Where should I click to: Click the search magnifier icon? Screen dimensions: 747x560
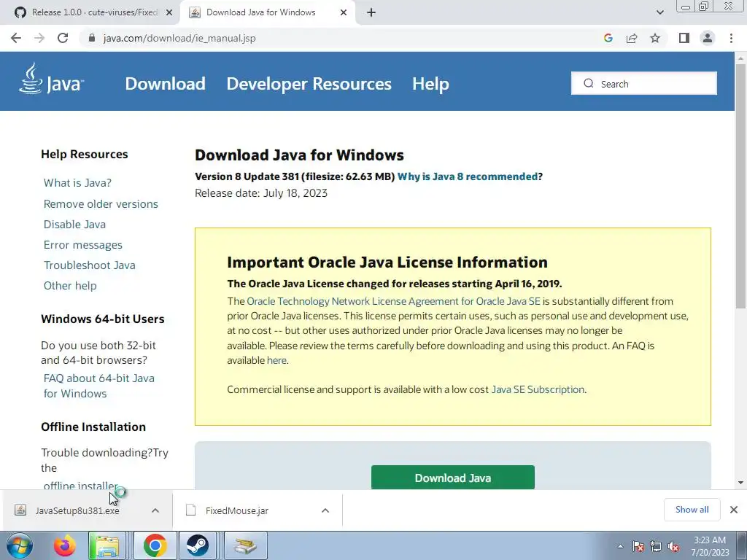589,83
